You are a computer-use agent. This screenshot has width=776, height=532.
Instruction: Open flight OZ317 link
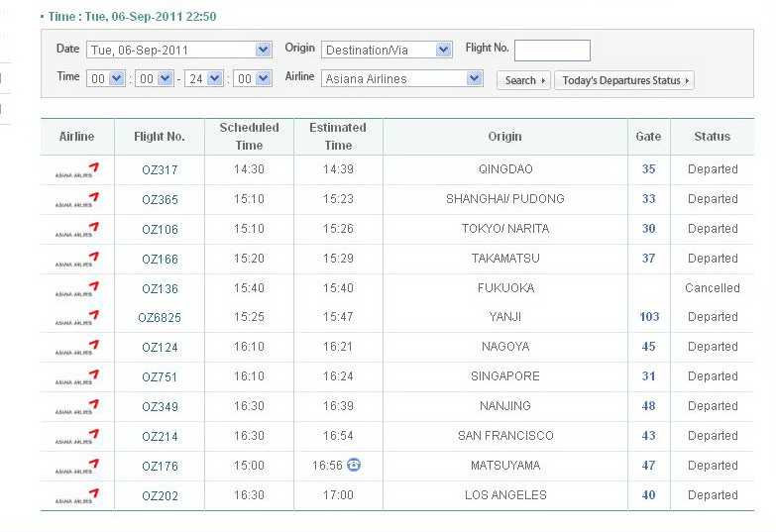coord(160,170)
